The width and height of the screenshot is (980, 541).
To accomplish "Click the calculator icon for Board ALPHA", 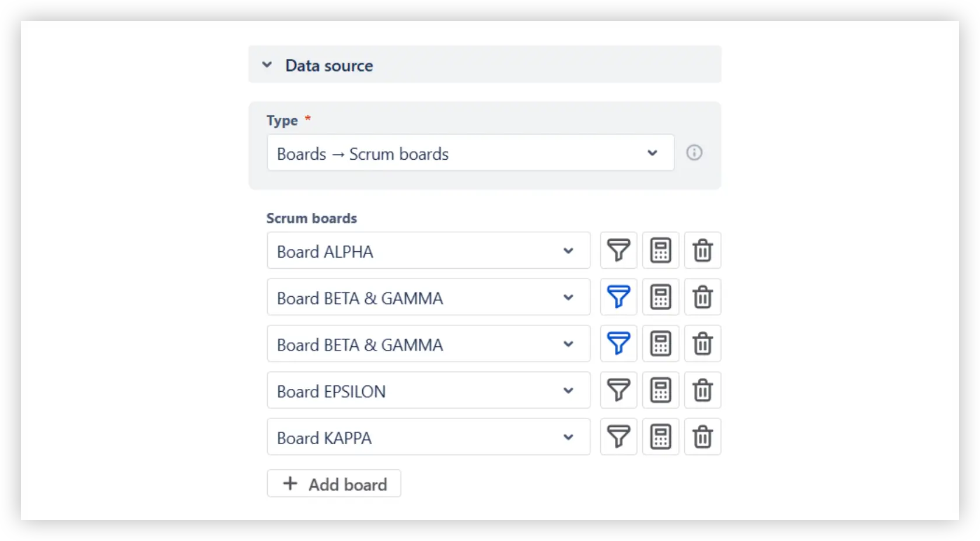I will pyautogui.click(x=660, y=251).
